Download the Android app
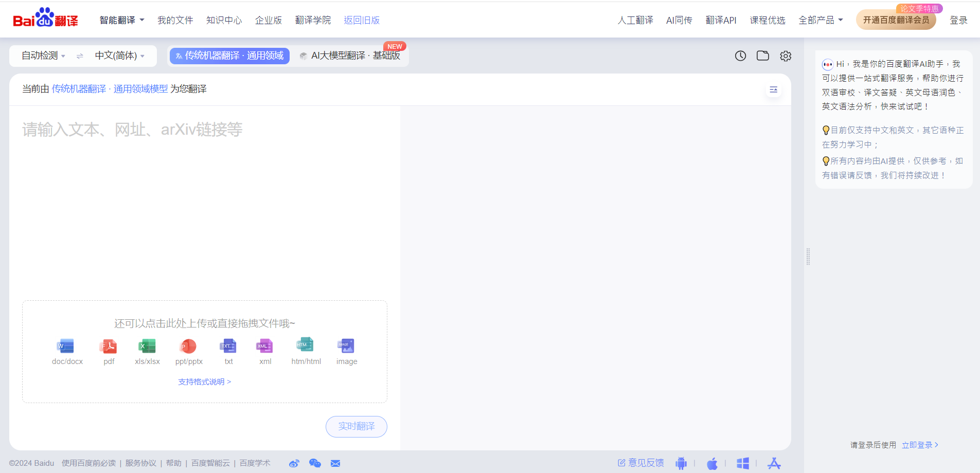The height and width of the screenshot is (473, 980). pyautogui.click(x=681, y=463)
